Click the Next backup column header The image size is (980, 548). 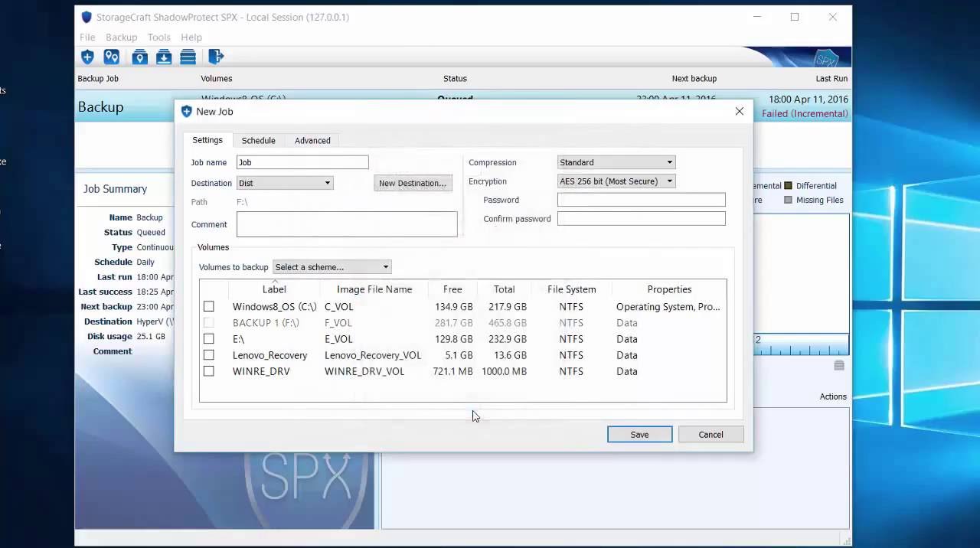694,79
